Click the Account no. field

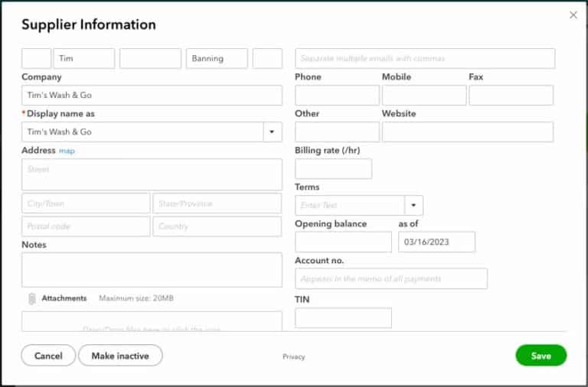391,278
